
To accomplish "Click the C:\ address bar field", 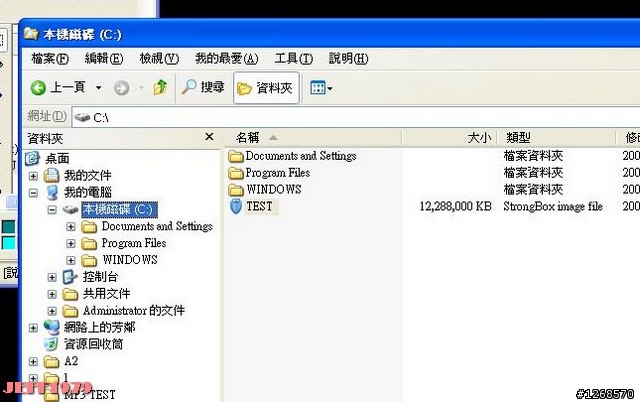I will pos(355,118).
